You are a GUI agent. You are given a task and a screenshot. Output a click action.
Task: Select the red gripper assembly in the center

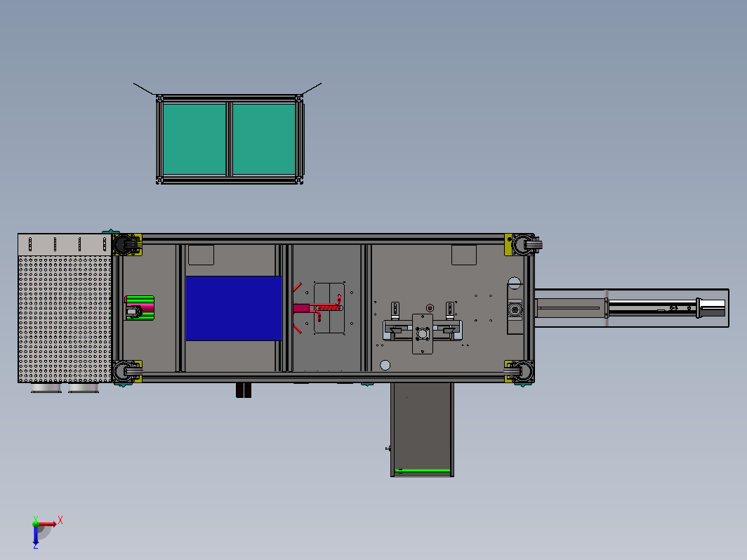pyautogui.click(x=317, y=307)
